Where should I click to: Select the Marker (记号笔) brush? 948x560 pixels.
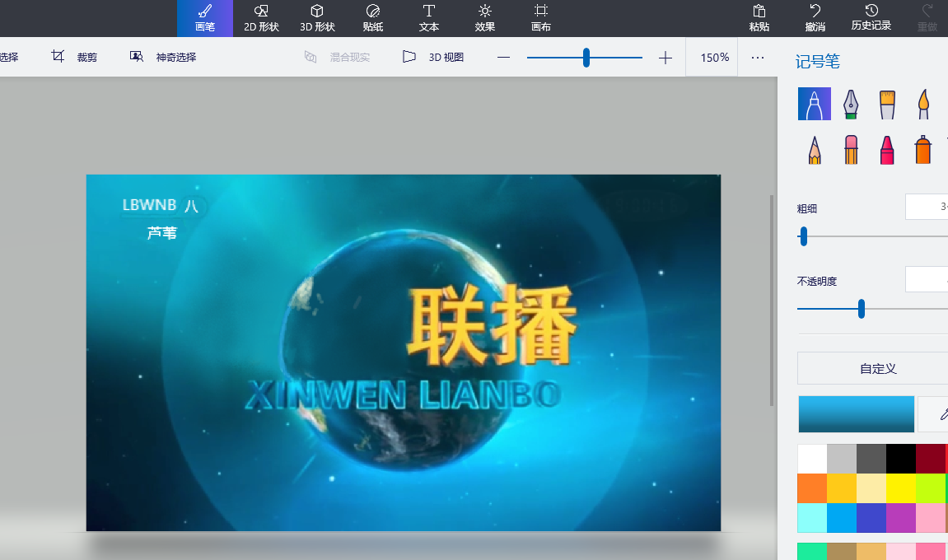pos(815,104)
